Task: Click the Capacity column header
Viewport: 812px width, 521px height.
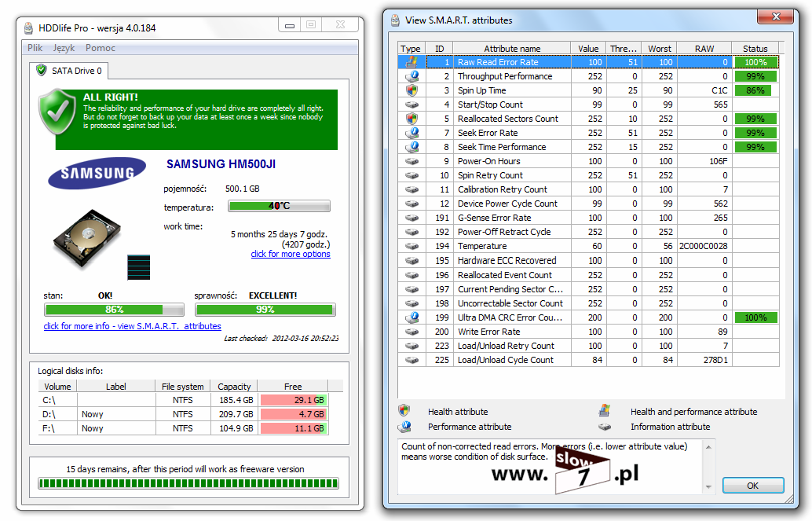Action: point(234,386)
